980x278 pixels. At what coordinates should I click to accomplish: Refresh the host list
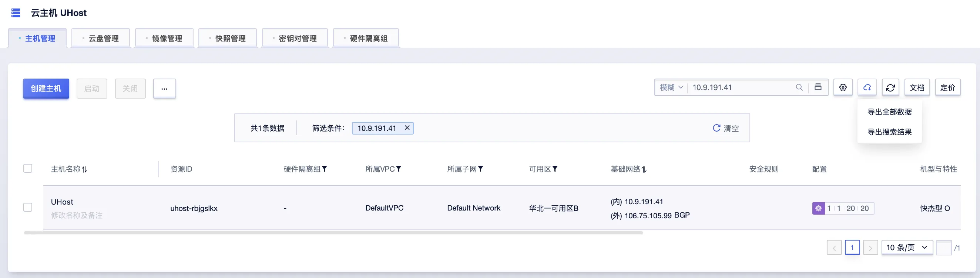click(x=890, y=87)
